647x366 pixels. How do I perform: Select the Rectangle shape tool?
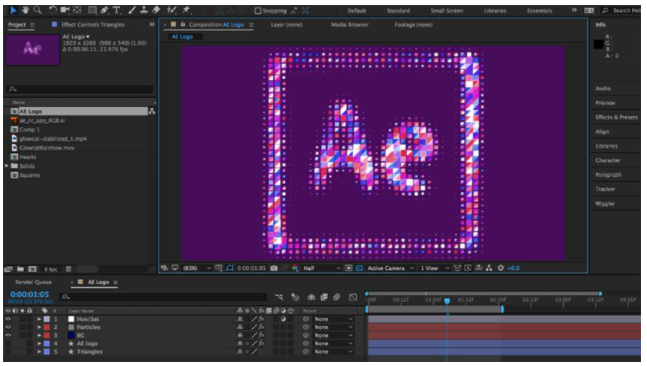pyautogui.click(x=92, y=10)
